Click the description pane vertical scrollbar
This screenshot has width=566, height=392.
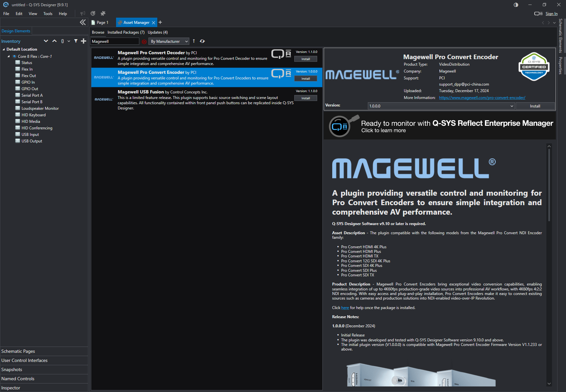click(x=549, y=189)
